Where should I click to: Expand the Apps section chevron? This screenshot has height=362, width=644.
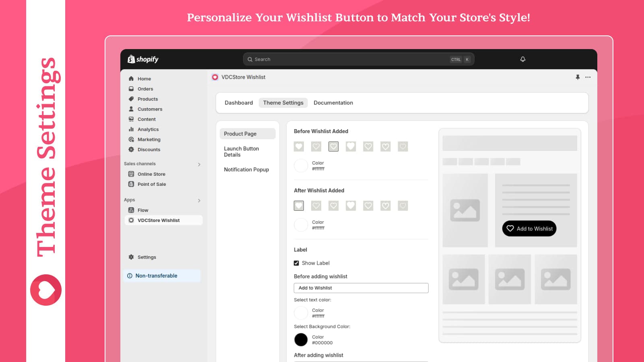(x=199, y=200)
